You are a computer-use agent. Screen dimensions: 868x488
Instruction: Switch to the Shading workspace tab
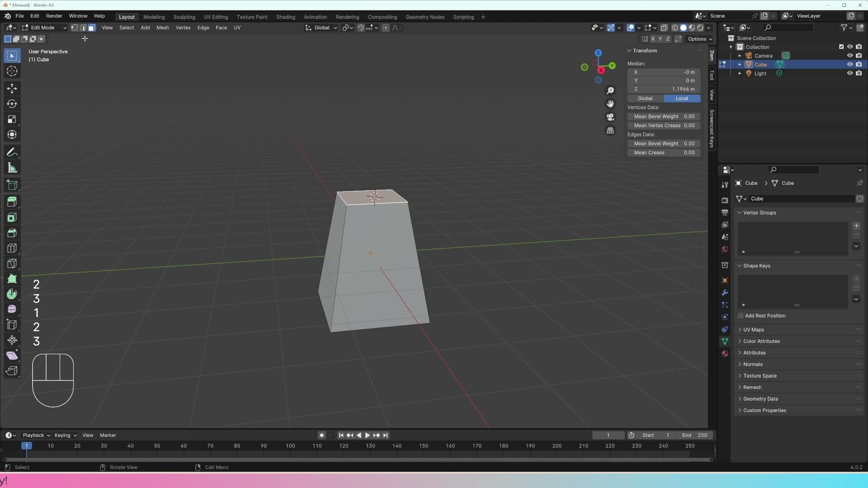286,17
